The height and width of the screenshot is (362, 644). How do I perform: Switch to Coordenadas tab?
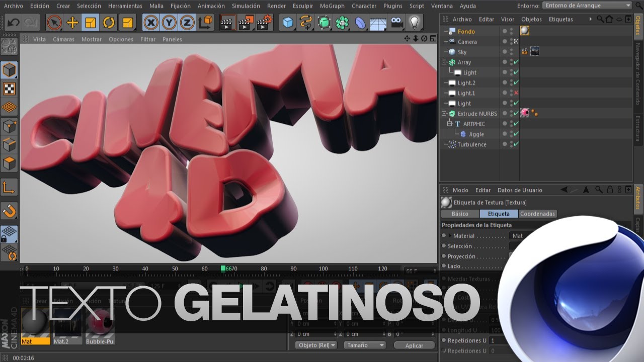[x=537, y=214]
